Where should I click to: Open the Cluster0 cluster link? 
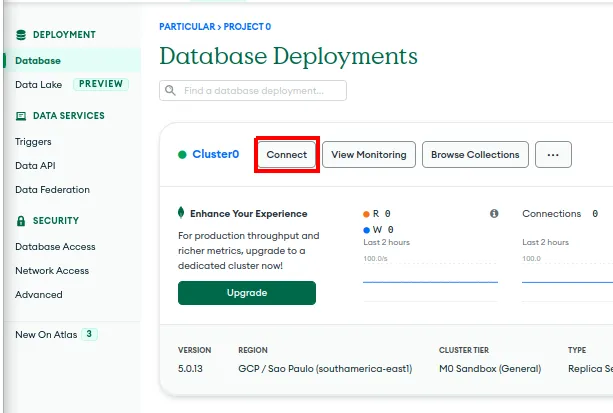click(215, 154)
